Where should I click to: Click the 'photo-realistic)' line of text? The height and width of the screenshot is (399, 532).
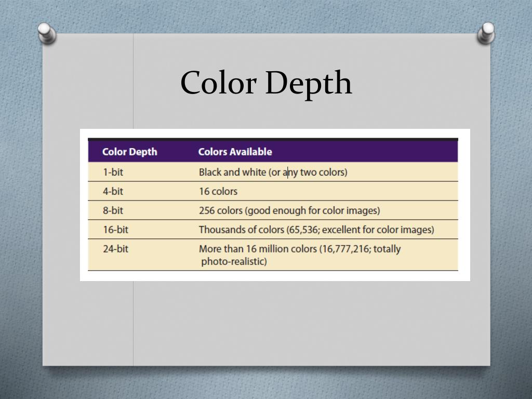point(234,262)
